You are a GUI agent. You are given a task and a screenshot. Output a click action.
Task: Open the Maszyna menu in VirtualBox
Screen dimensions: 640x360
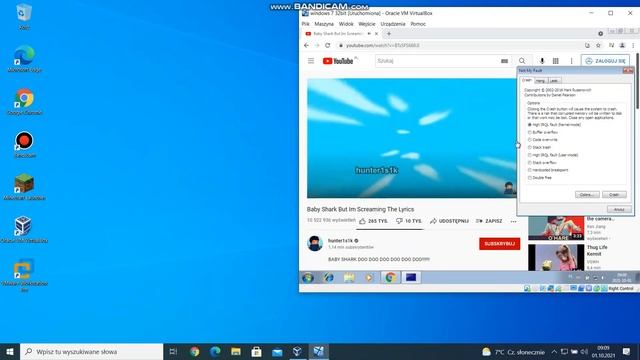click(324, 24)
